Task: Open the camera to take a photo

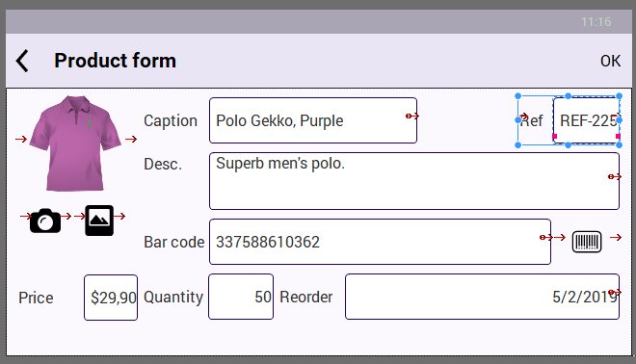Action: coord(45,221)
